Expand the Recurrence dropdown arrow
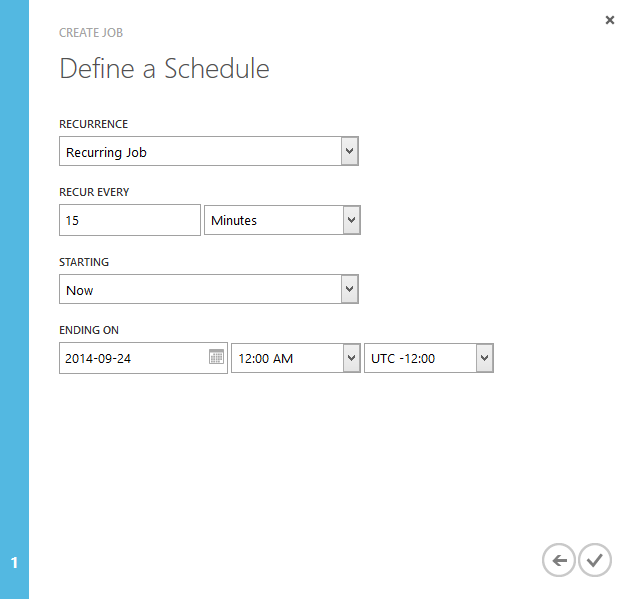 tap(349, 151)
